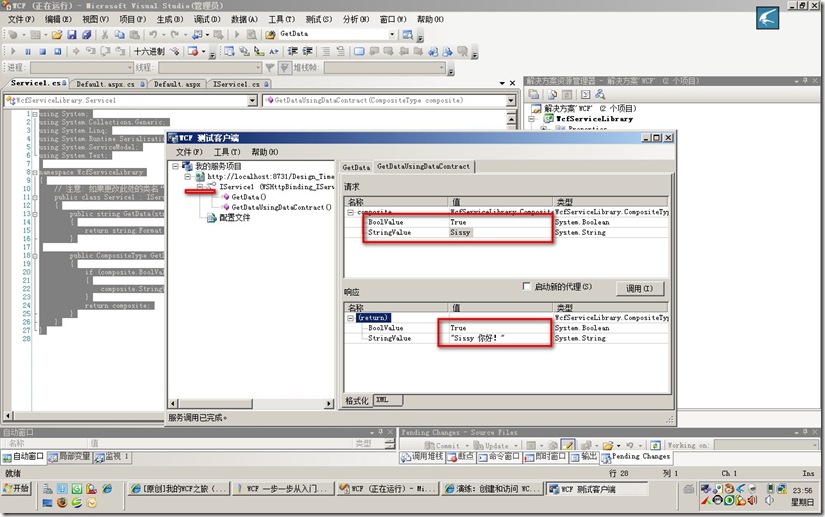Click the Show Next Statement arrow icon
The width and height of the screenshot is (825, 517).
[76, 52]
